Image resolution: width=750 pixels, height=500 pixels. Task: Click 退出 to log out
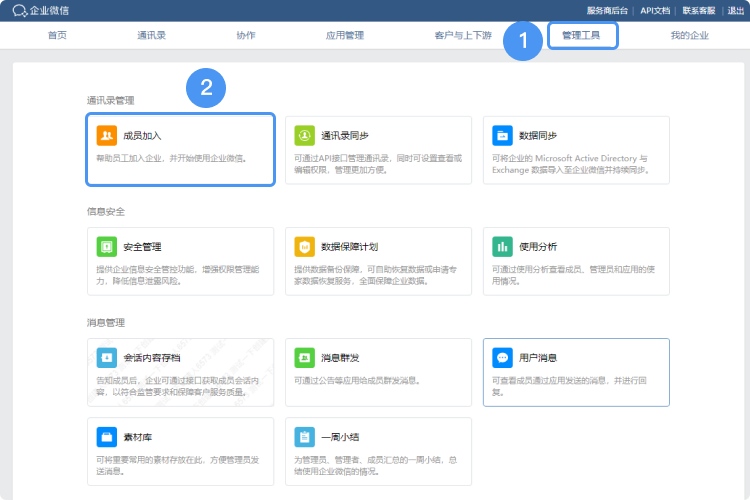pos(736,11)
